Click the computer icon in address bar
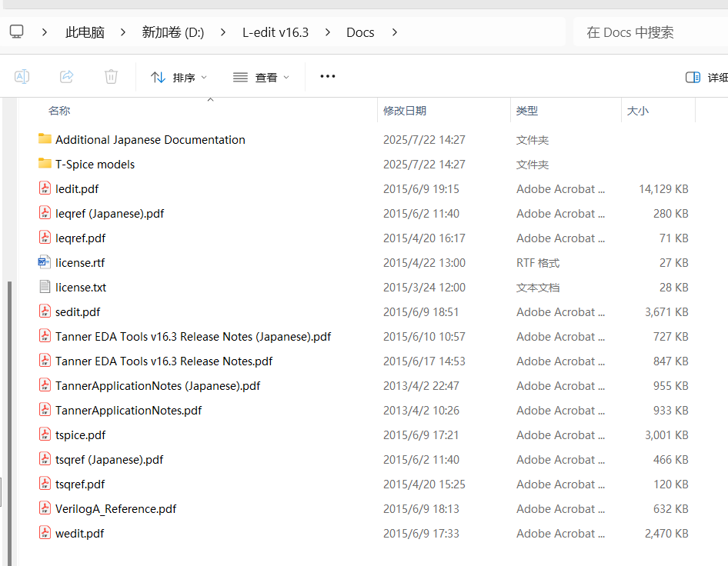Image resolution: width=728 pixels, height=566 pixels. pos(17,32)
